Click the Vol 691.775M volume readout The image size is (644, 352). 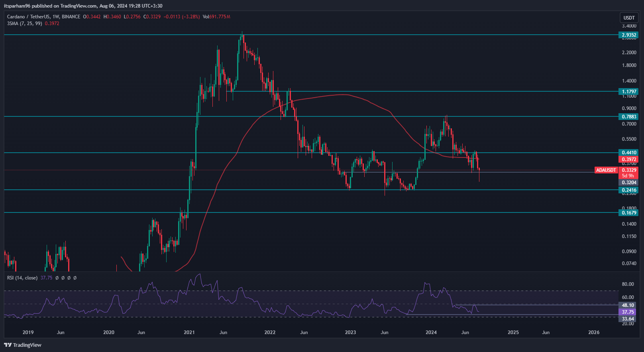216,17
